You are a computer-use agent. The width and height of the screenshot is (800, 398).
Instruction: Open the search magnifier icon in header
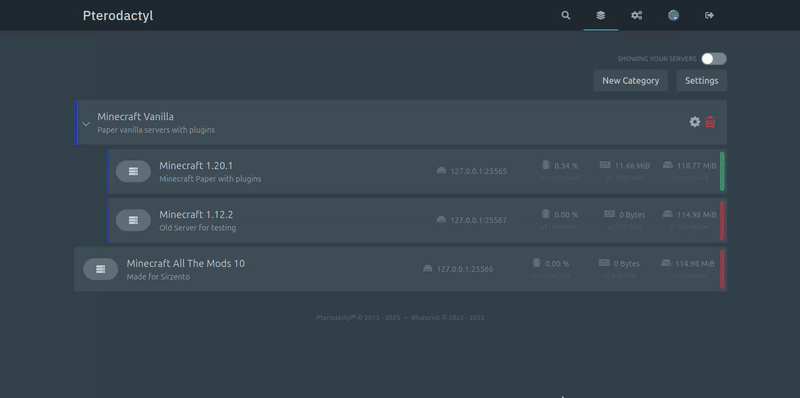pos(565,15)
